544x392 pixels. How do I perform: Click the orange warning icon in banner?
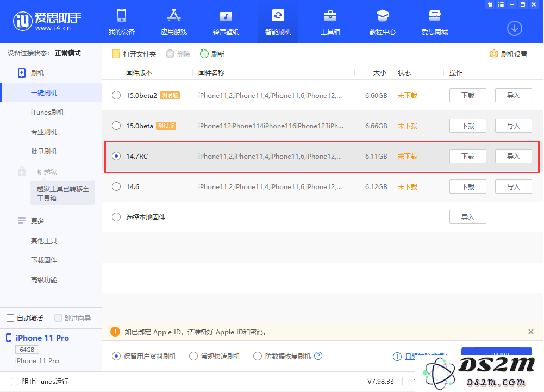(115, 332)
